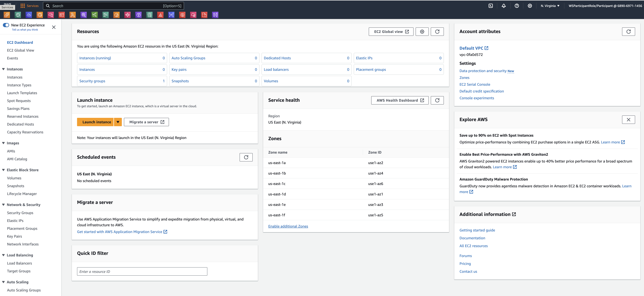This screenshot has height=296, width=644.
Task: Open the Cloud9 shortcut icon
Action: click(29, 15)
